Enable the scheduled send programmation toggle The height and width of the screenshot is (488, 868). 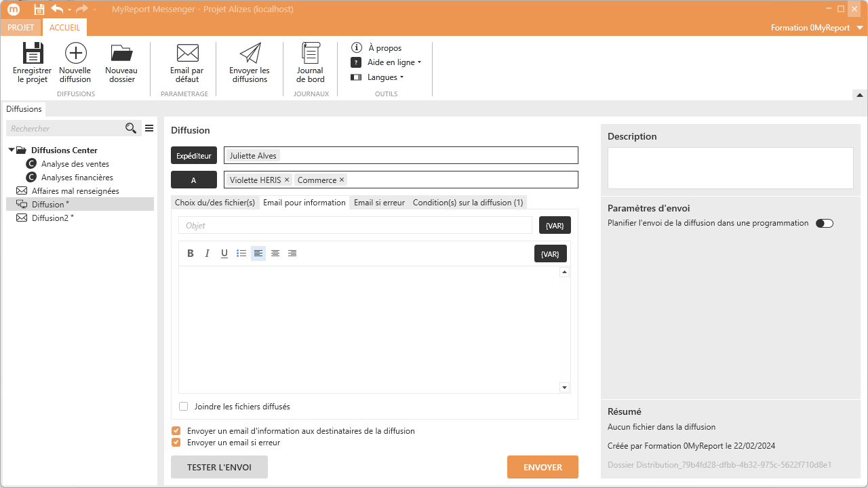point(824,223)
